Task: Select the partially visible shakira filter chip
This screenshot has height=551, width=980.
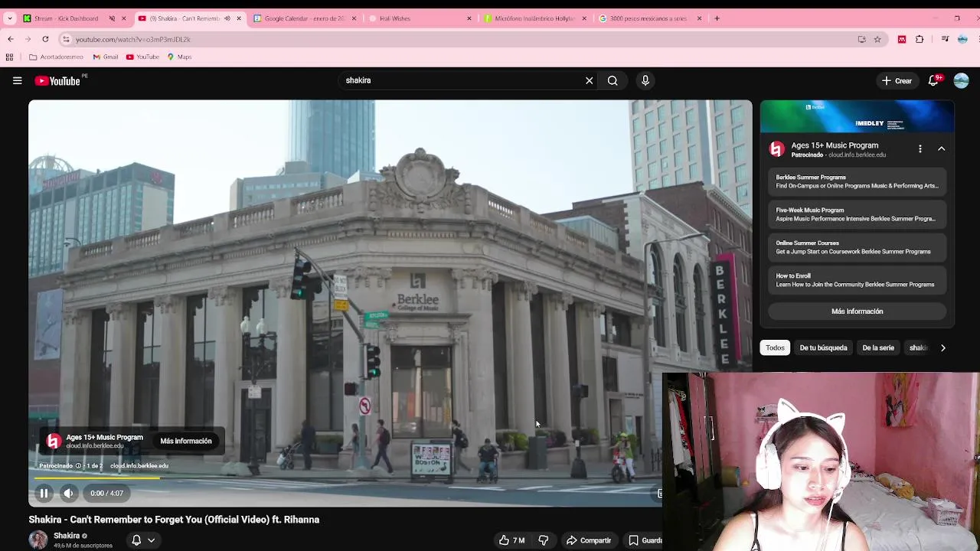Action: tap(917, 348)
